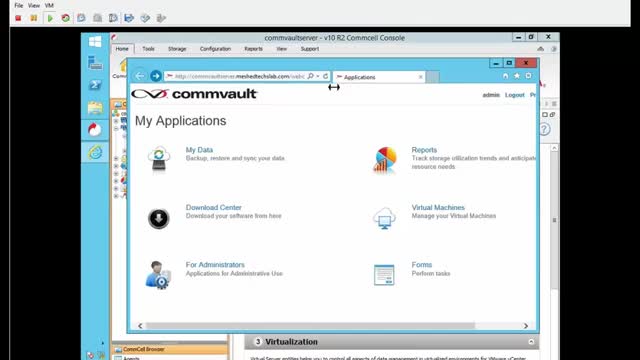The width and height of the screenshot is (640, 360).
Task: Click the yellow Pause VM toolbar button
Action: (x=33, y=18)
